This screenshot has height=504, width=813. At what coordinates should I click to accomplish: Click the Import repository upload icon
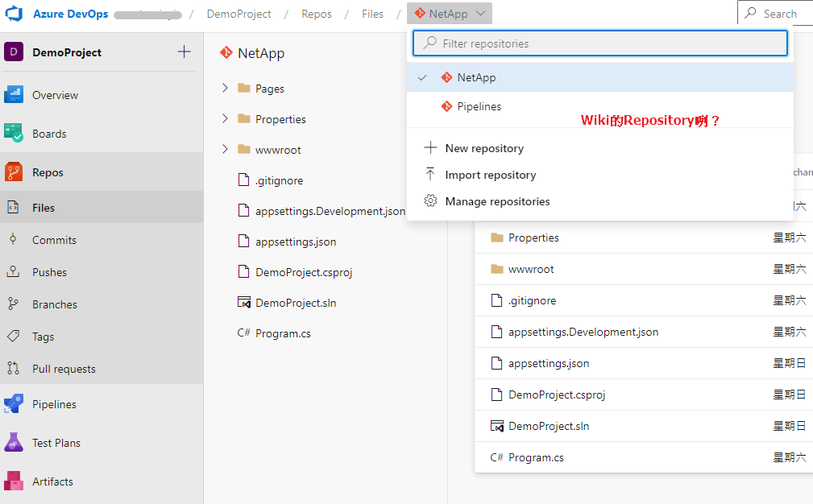click(x=430, y=174)
